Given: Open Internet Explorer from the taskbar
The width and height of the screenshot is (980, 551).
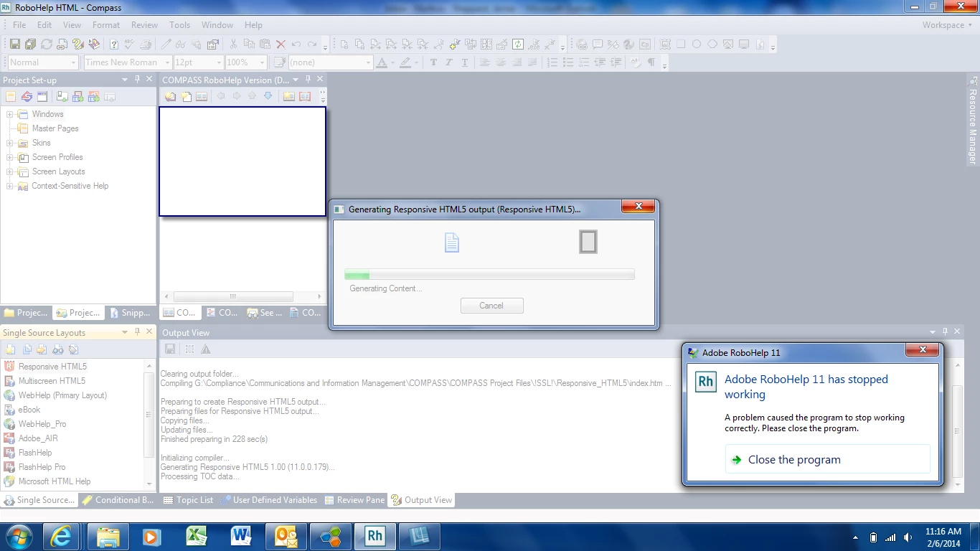Looking at the screenshot, I should click(x=61, y=537).
